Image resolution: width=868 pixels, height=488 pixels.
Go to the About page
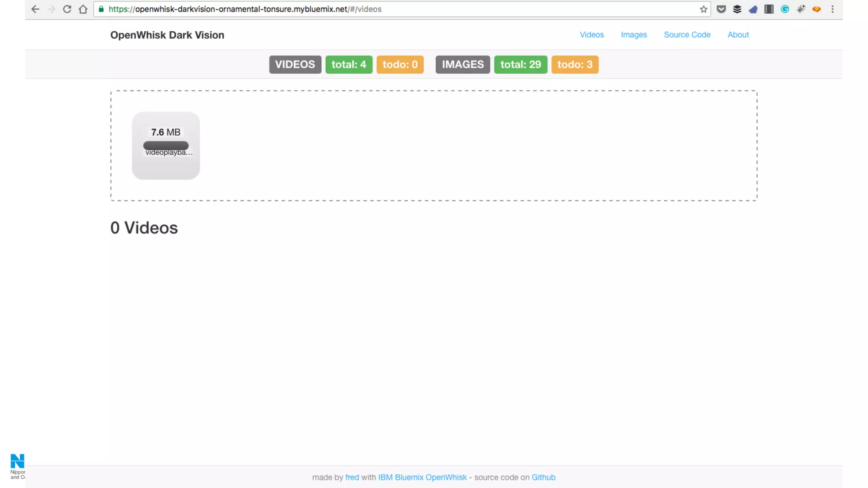tap(738, 35)
